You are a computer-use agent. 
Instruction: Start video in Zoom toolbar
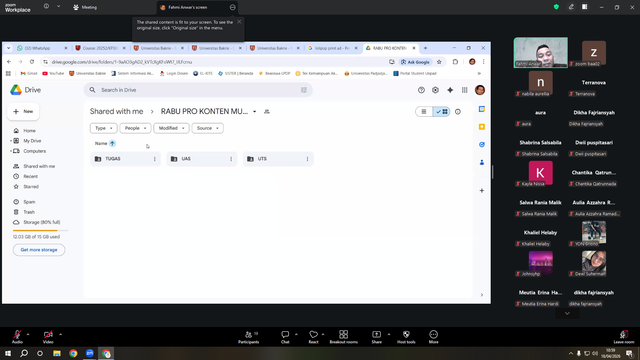pos(48,336)
